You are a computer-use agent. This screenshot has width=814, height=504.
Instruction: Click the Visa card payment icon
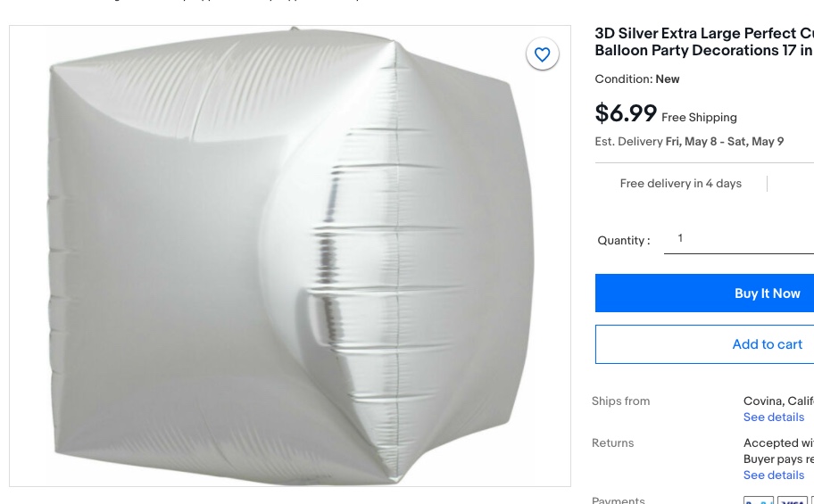tap(792, 500)
